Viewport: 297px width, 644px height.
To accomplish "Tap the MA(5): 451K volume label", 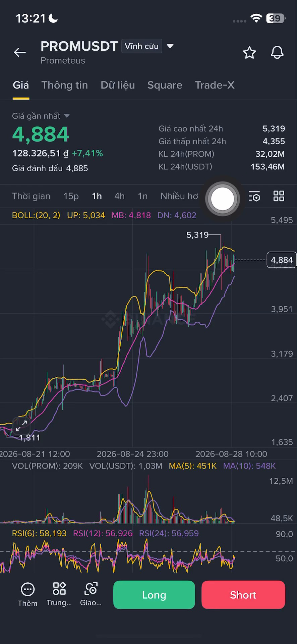I will click(x=193, y=466).
